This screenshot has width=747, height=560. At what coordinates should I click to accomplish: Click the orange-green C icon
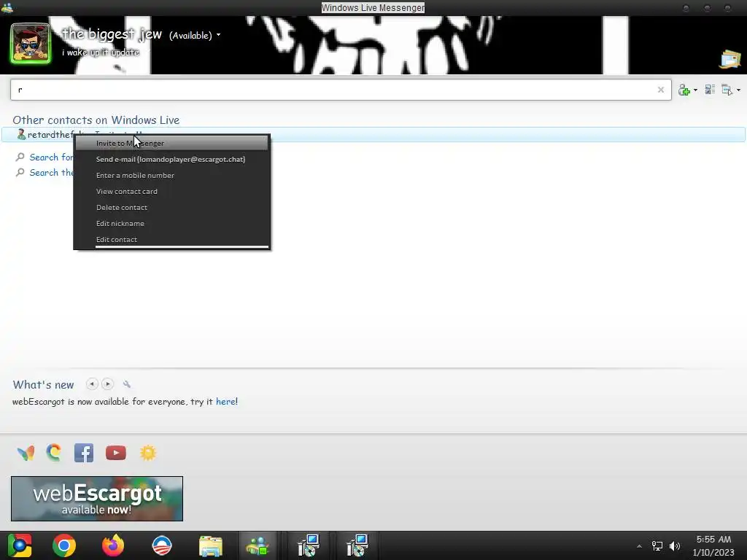click(x=54, y=453)
